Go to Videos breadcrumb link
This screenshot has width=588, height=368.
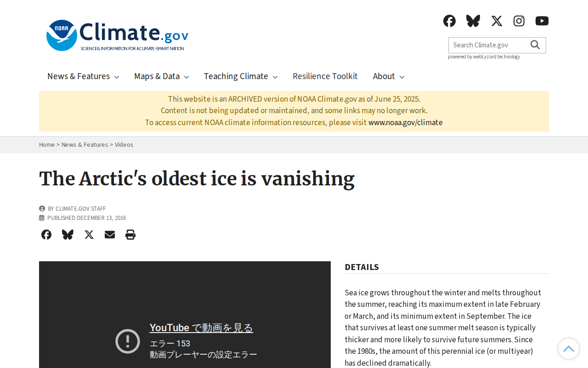[124, 144]
